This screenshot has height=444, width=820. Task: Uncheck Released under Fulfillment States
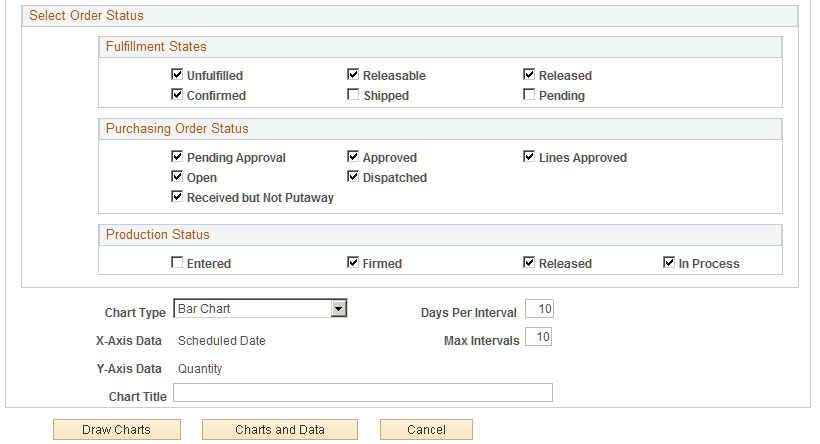(529, 75)
